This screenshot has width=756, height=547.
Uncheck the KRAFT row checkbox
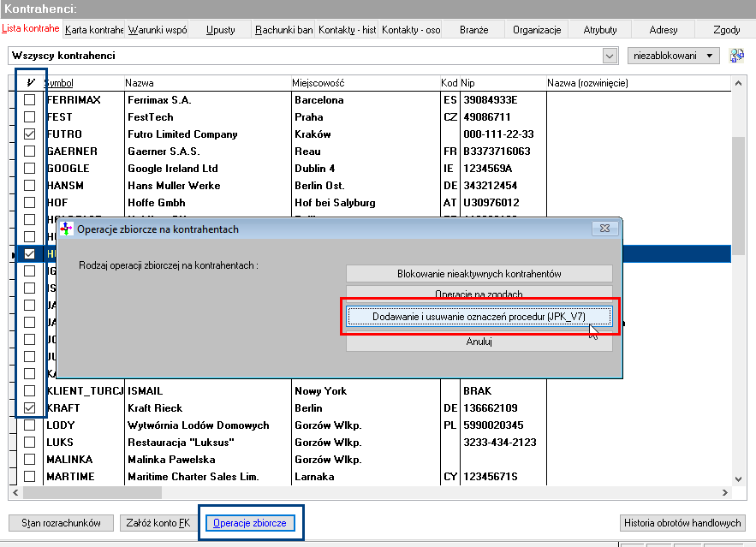[29, 407]
